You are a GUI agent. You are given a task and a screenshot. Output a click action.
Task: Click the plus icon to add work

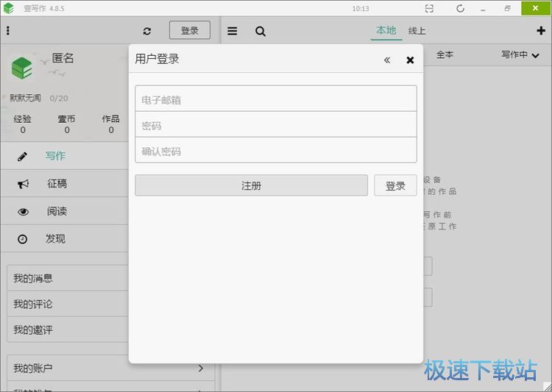(x=542, y=31)
